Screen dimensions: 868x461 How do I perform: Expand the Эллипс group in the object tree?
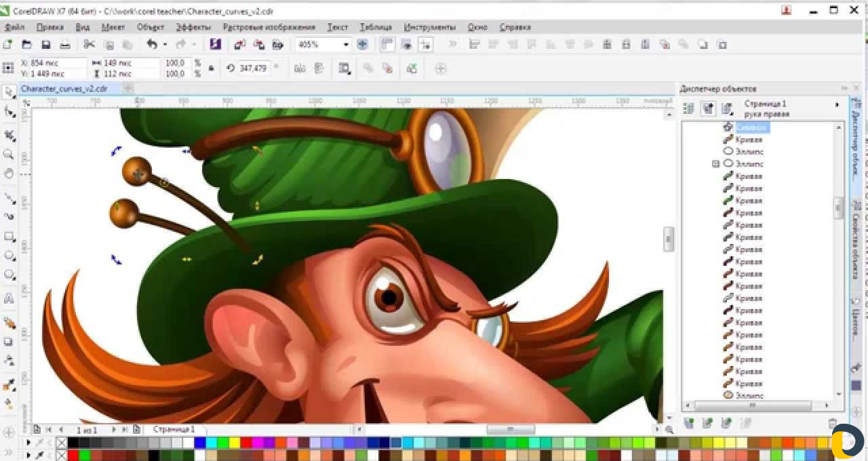point(715,164)
